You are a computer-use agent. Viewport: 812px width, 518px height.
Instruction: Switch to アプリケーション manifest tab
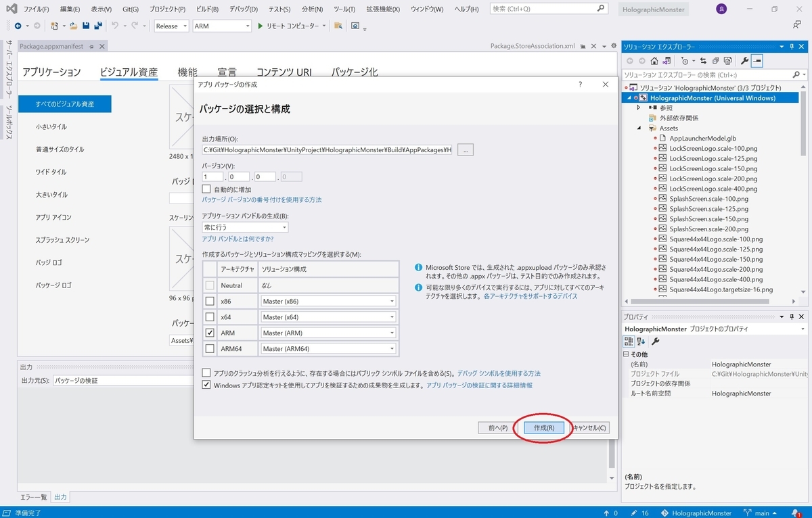[51, 72]
